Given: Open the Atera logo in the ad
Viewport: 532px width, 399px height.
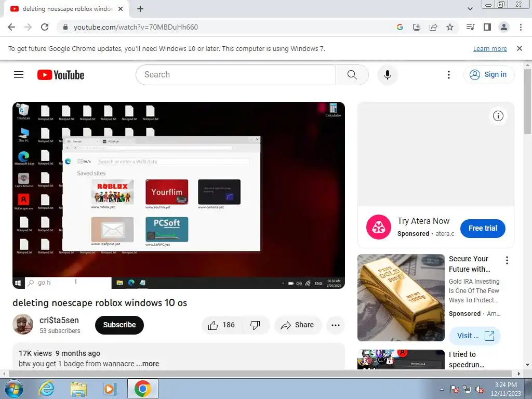Looking at the screenshot, I should tap(379, 227).
